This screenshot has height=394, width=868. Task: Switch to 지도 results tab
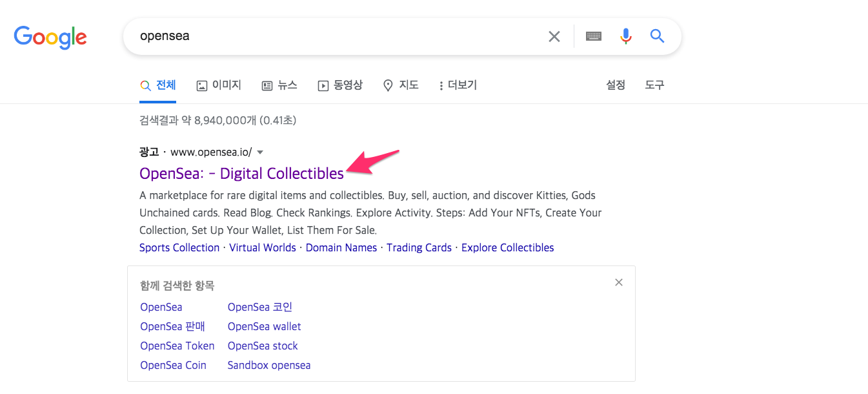click(x=401, y=85)
